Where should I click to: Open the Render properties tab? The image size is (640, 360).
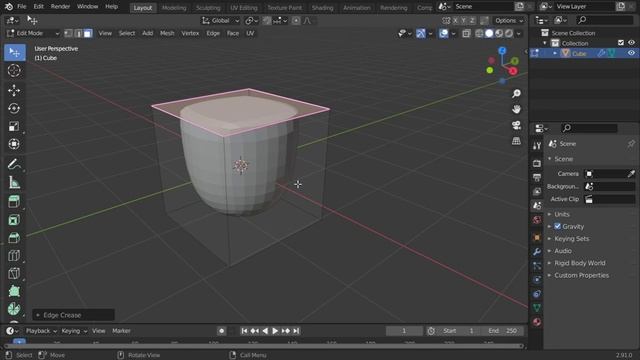[537, 164]
